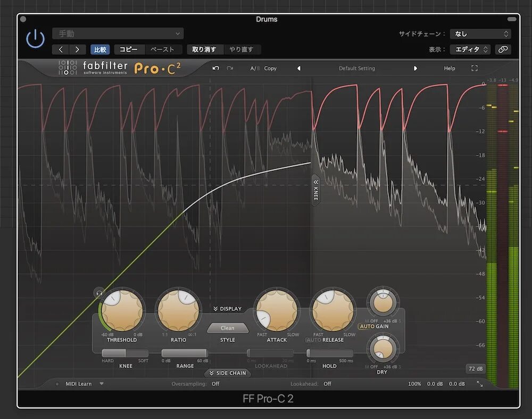Open the MIDI Learn dropdown arrow
Image resolution: width=532 pixels, height=419 pixels.
[x=102, y=384]
